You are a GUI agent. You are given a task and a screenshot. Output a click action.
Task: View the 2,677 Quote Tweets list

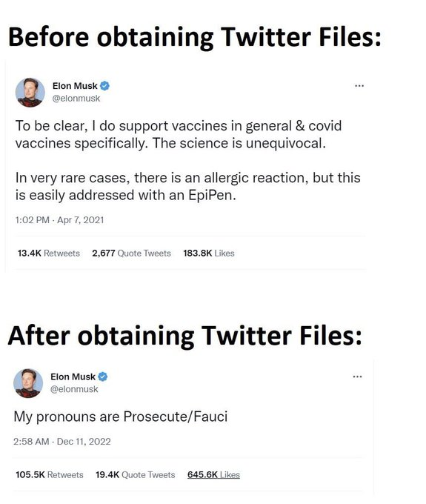pyautogui.click(x=131, y=253)
